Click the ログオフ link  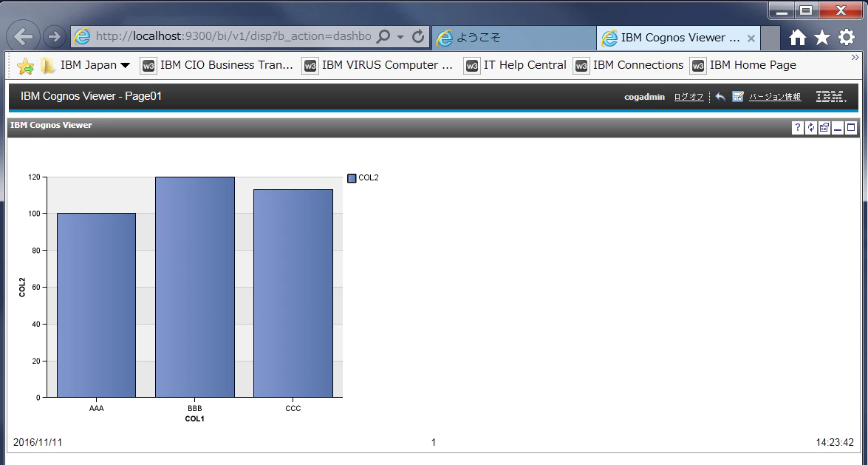(x=688, y=97)
